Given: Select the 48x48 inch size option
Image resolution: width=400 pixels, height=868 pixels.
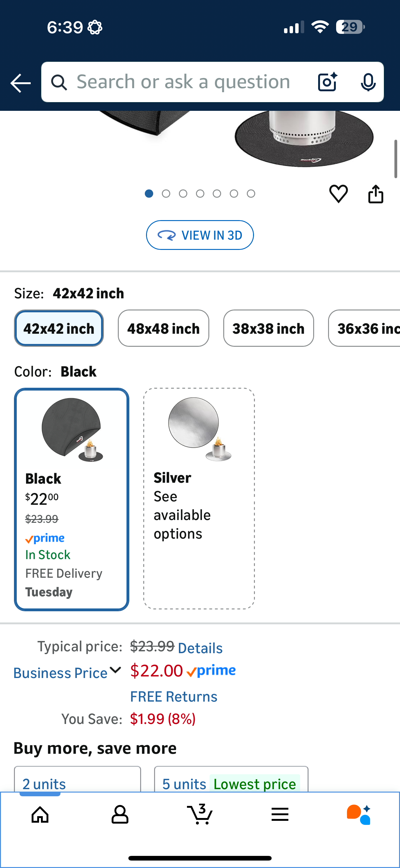Looking at the screenshot, I should pos(163,328).
